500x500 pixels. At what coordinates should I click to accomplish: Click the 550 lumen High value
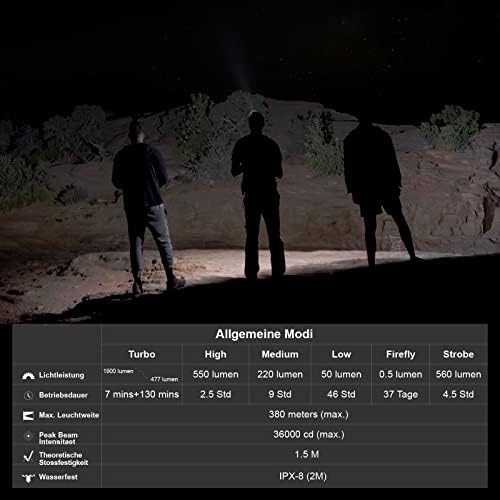[x=216, y=374]
